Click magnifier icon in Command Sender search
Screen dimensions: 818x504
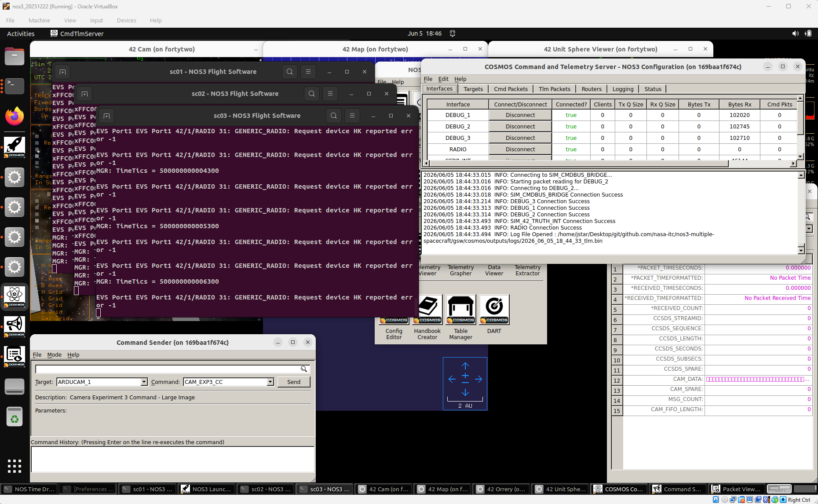point(304,369)
